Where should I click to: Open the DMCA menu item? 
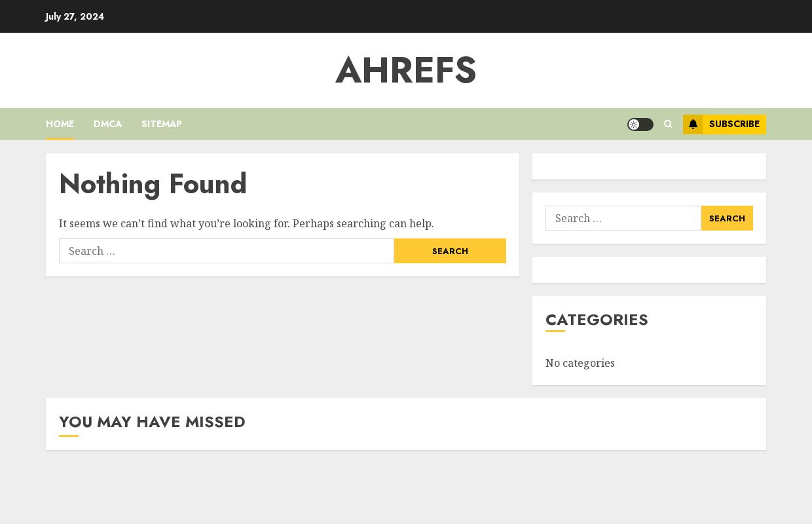[x=107, y=124]
